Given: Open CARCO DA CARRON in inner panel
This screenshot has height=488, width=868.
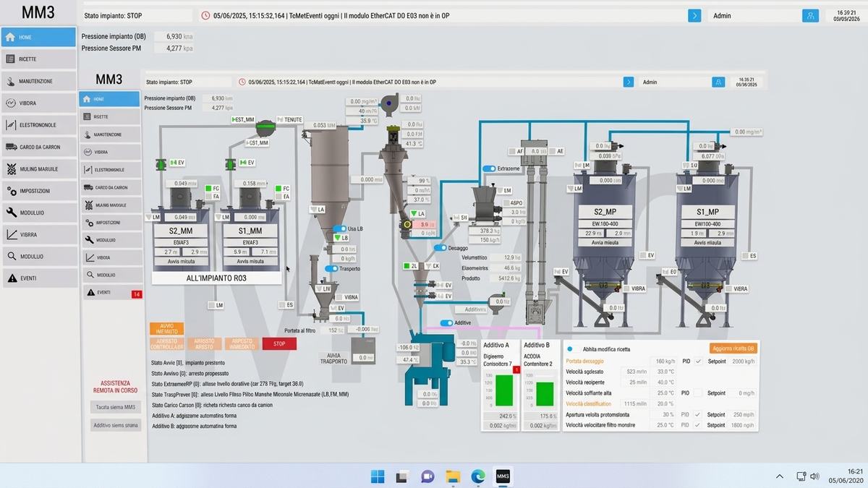Looking at the screenshot, I should point(109,187).
